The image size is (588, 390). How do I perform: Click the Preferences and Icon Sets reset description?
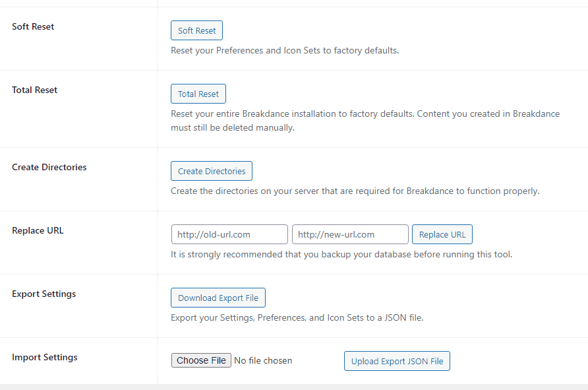(x=284, y=50)
